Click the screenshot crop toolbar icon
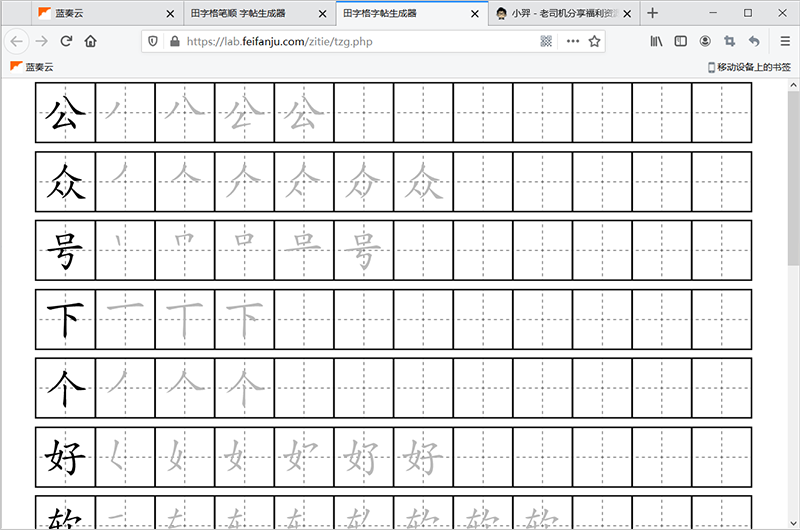This screenshot has height=530, width=800. coord(730,41)
